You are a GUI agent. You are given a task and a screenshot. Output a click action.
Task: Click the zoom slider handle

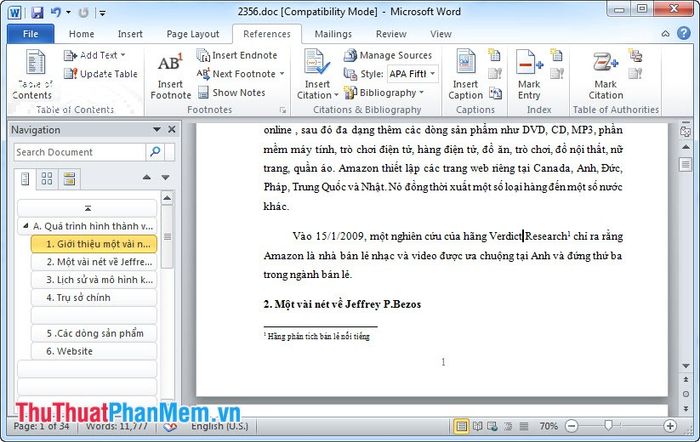coord(608,425)
